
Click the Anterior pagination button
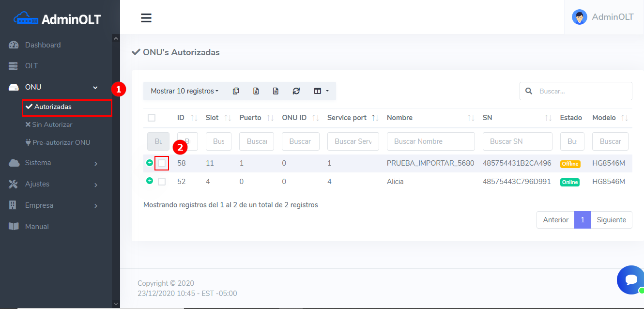555,220
